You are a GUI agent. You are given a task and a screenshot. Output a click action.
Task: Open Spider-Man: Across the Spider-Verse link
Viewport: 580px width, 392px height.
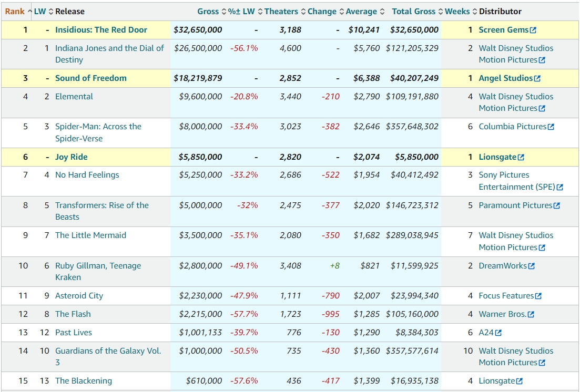coord(98,132)
